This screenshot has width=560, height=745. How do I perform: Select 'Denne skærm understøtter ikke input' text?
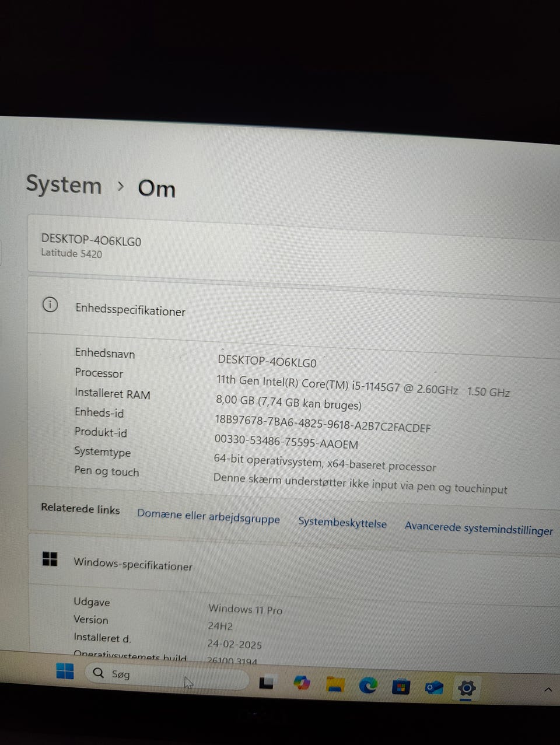pyautogui.click(x=360, y=484)
